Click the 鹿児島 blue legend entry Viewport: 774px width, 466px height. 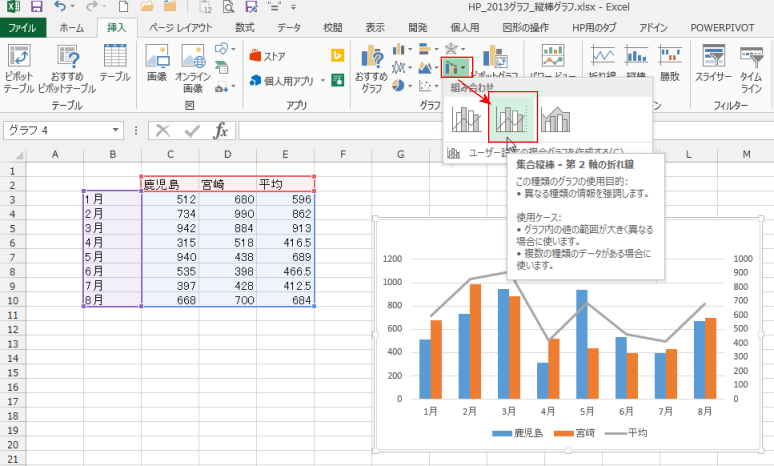coord(518,434)
